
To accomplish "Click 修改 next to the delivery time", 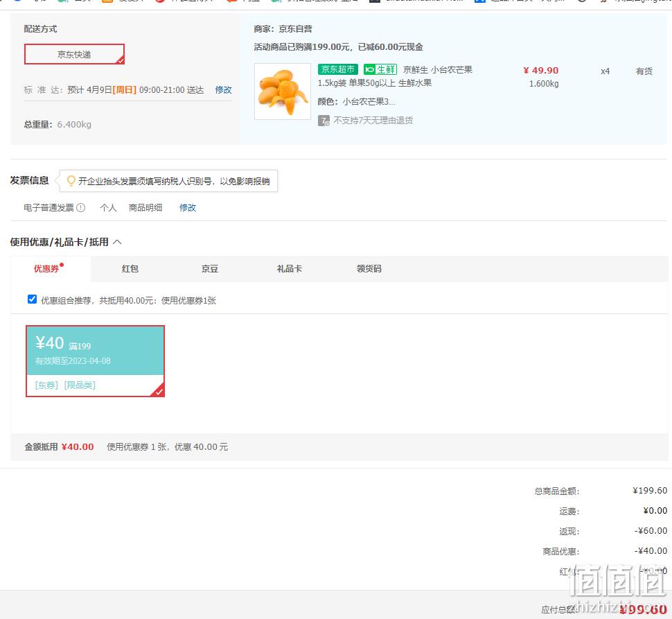I will (223, 90).
